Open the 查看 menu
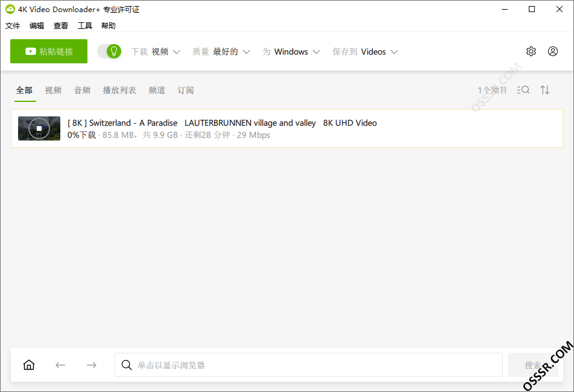This screenshot has width=574, height=392. point(61,25)
